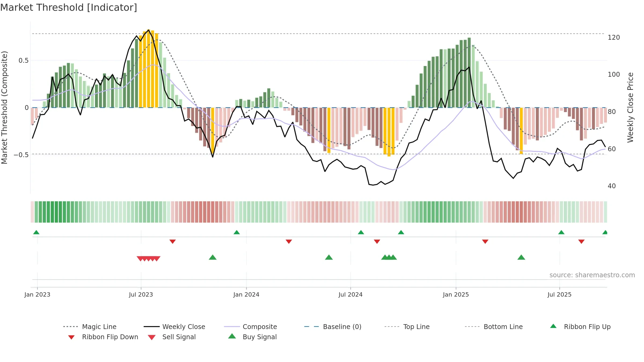This screenshot has width=644, height=362.
Task: Click the 80 price tick label
Action: [x=612, y=112]
